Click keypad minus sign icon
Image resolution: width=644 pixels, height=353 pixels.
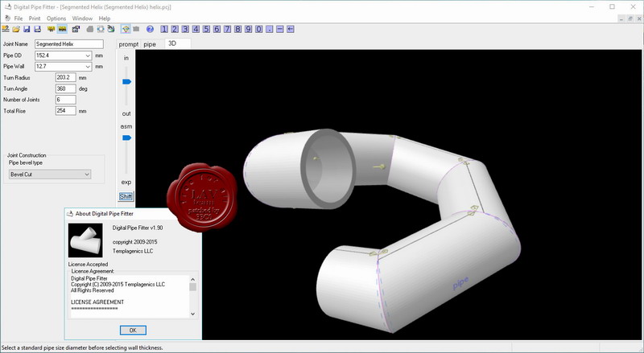280,29
